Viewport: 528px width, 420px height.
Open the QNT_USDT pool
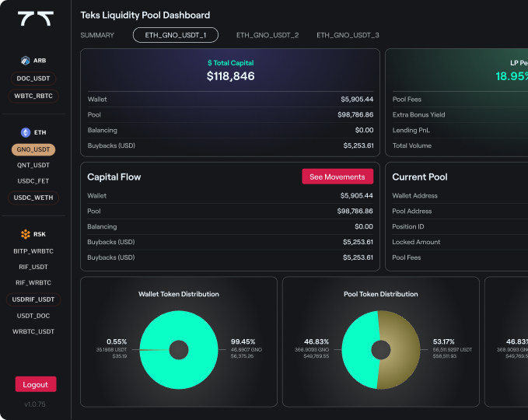[x=35, y=165]
